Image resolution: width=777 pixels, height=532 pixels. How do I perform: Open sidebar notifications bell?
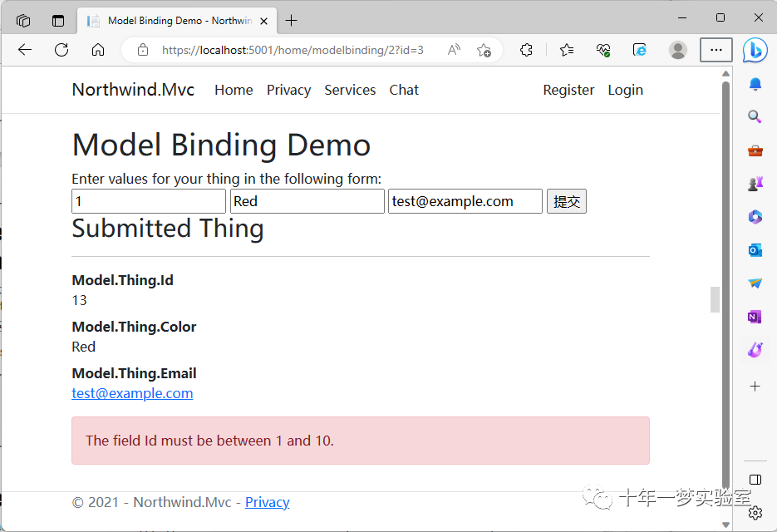755,84
